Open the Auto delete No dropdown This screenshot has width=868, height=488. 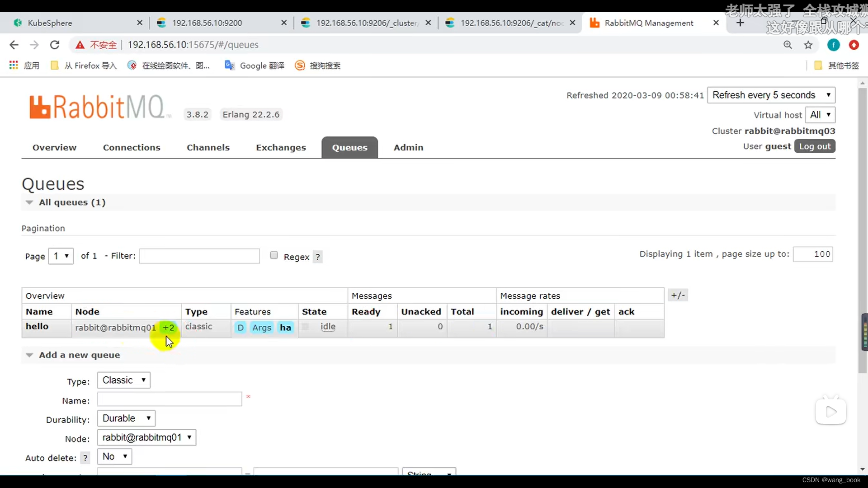115,456
